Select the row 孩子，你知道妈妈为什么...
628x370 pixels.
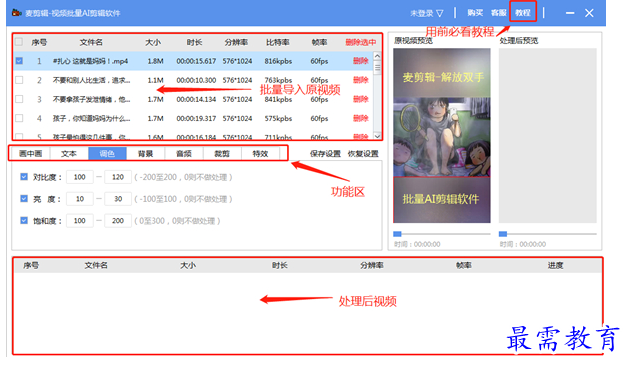193,118
